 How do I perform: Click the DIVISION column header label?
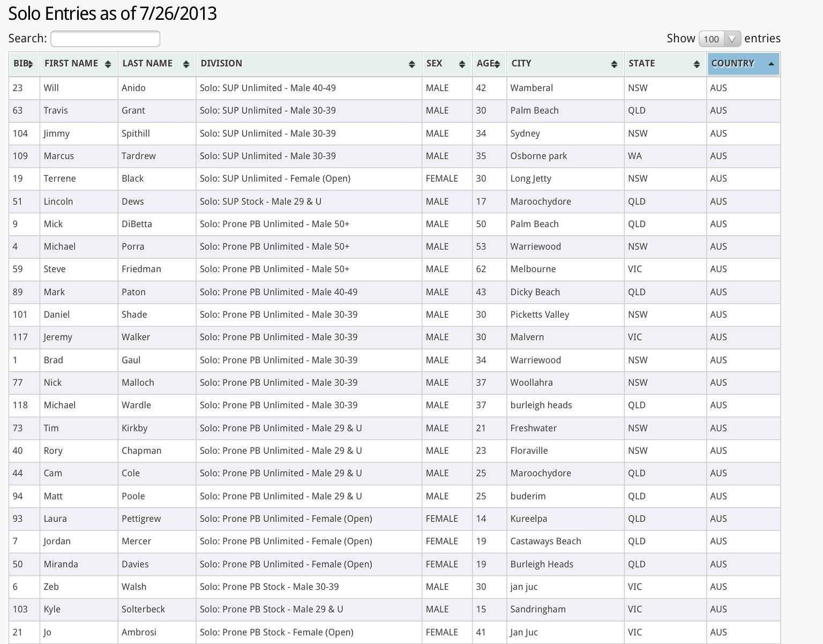221,63
